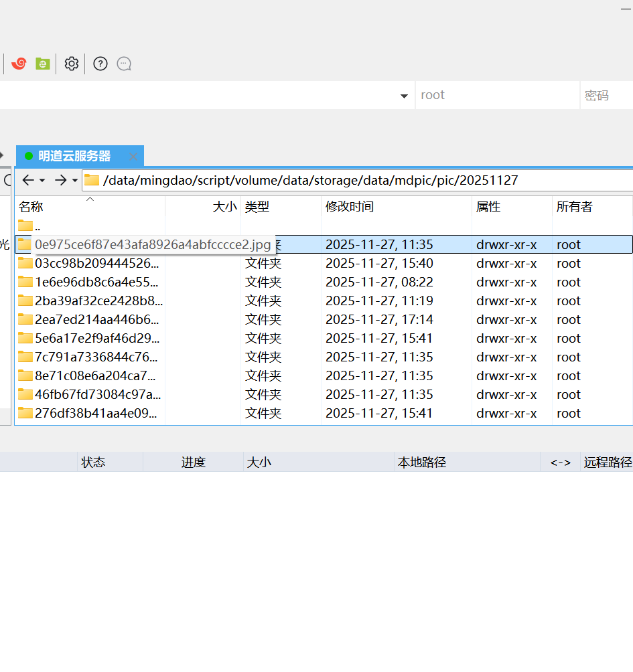Click the folder icon in the address bar
The width and height of the screenshot is (633, 672).
click(90, 180)
